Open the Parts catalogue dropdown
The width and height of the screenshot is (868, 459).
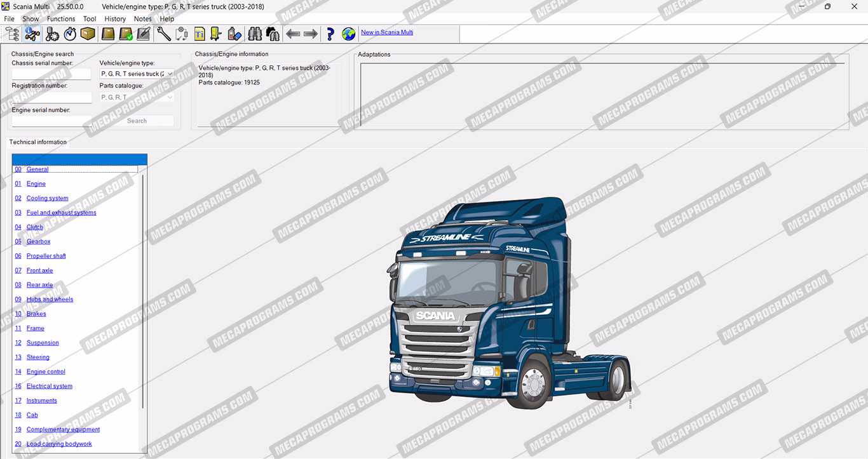point(137,97)
